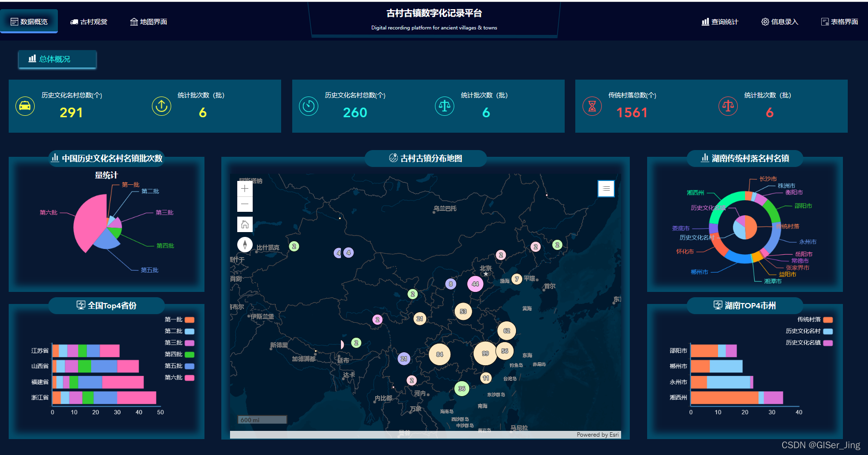
Task: Click the table icon next to 表格界面
Action: click(824, 21)
